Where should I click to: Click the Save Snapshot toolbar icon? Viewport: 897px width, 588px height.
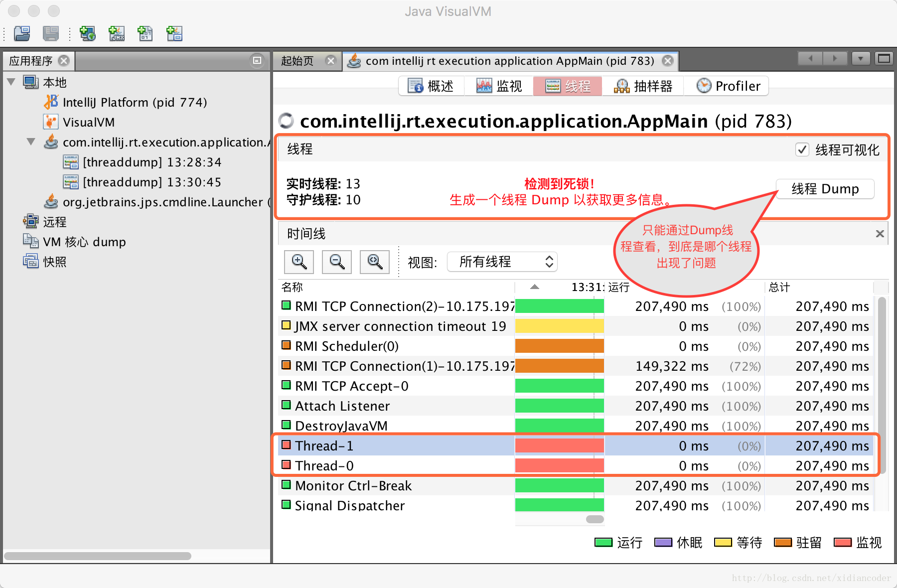(51, 33)
